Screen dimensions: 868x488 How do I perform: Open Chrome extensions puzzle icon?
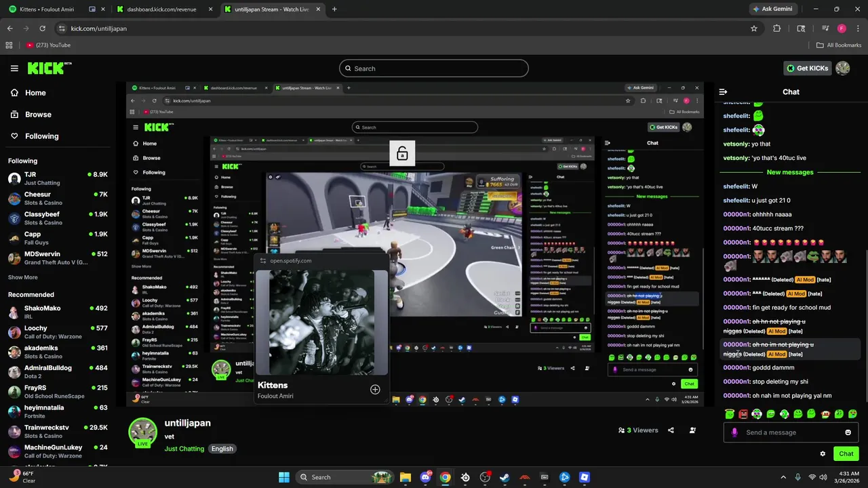pos(777,28)
